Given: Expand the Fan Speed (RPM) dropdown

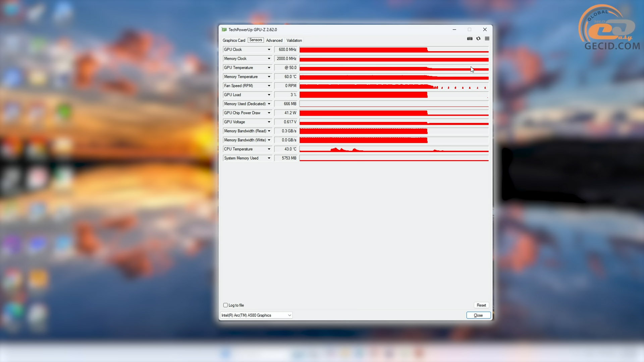Looking at the screenshot, I should (x=269, y=85).
